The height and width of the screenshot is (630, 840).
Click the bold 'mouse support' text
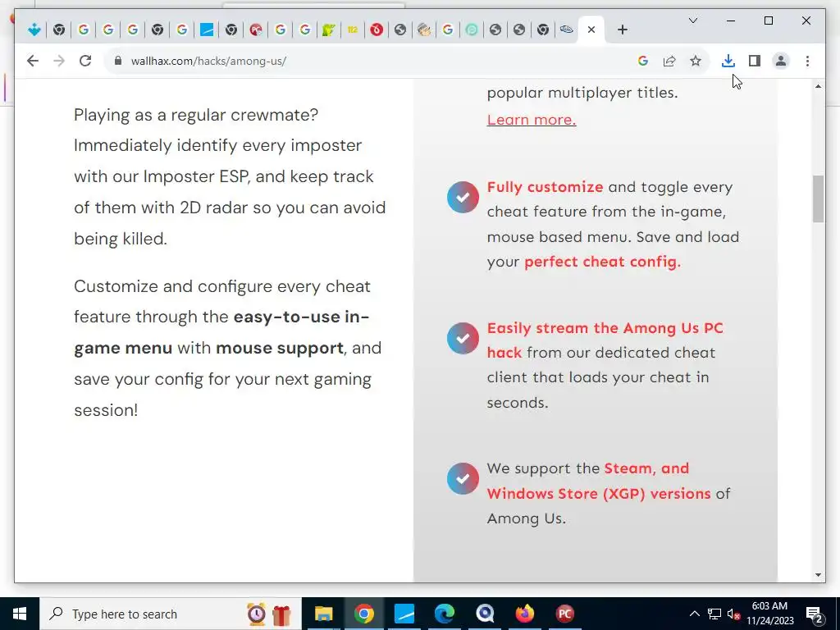tap(280, 348)
